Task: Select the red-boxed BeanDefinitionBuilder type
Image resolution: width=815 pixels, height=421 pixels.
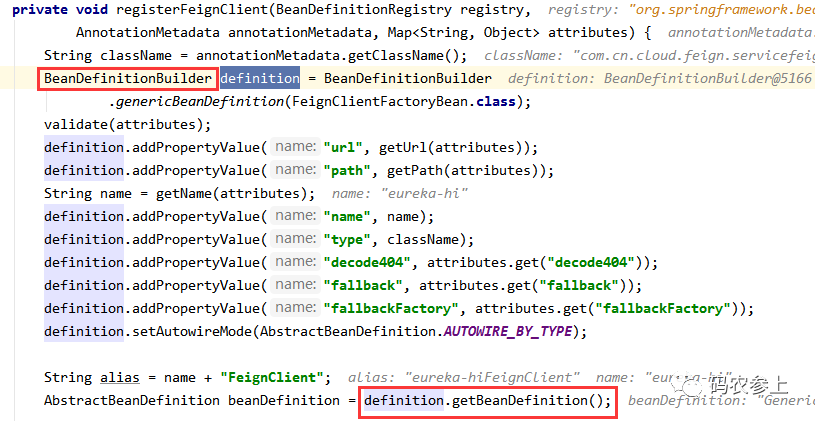Action: tap(128, 78)
